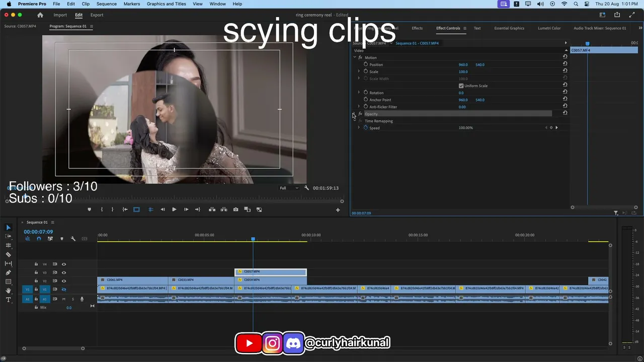Select the Rectangle tool
Image resolution: width=644 pixels, height=362 pixels.
coord(8,282)
